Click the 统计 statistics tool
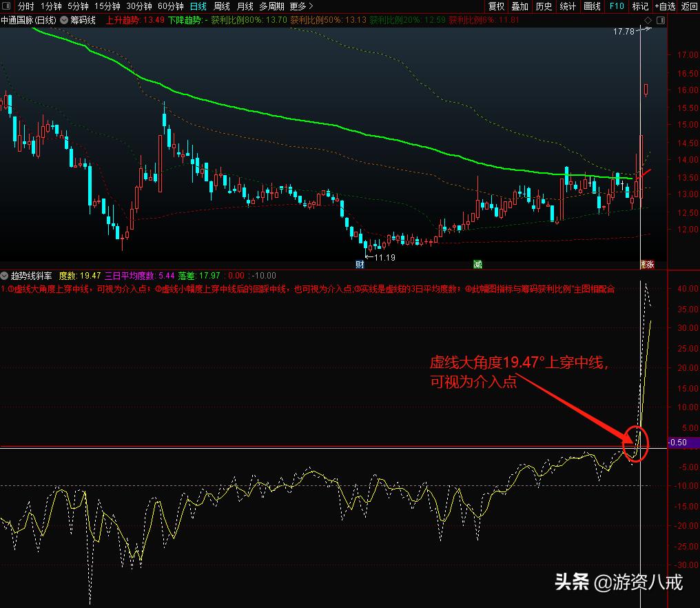The width and height of the screenshot is (700, 608). (x=568, y=6)
